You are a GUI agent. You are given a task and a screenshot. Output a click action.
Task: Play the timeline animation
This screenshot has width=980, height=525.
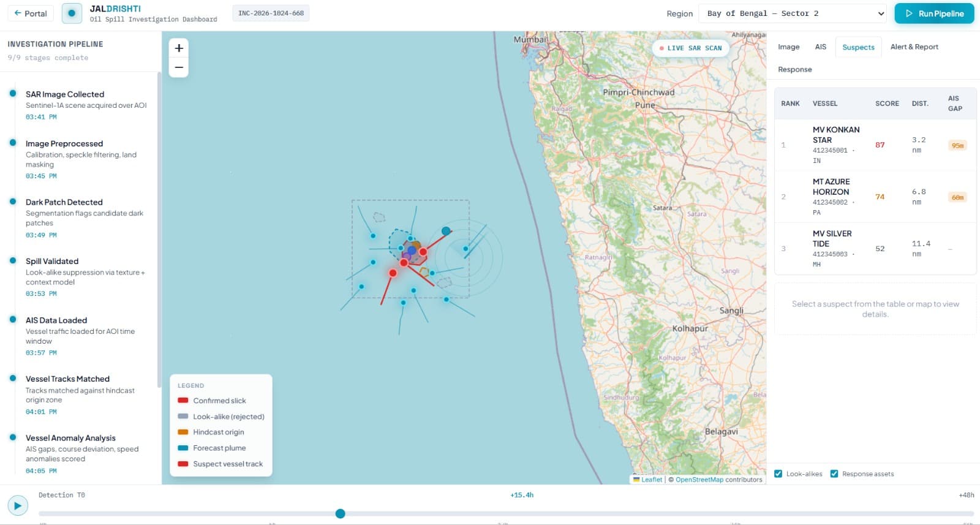point(18,505)
